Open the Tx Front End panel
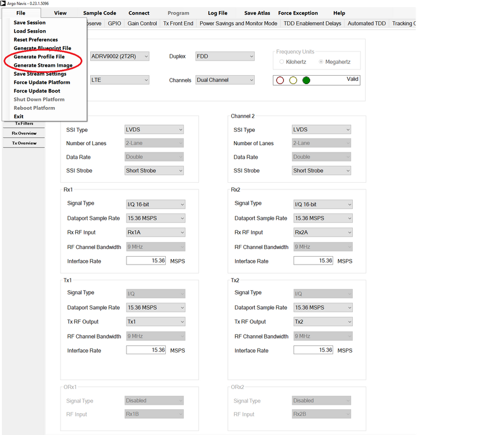Screen dimensions: 504x435 click(178, 23)
